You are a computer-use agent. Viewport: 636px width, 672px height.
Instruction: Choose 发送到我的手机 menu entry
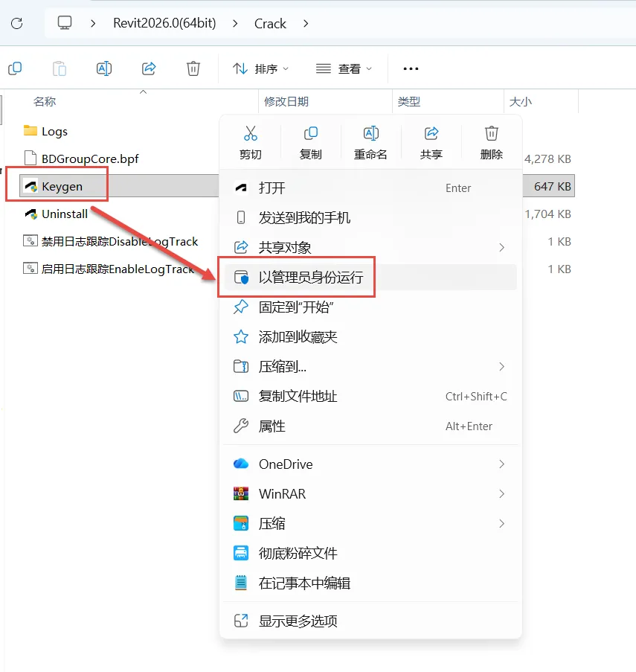click(x=370, y=218)
